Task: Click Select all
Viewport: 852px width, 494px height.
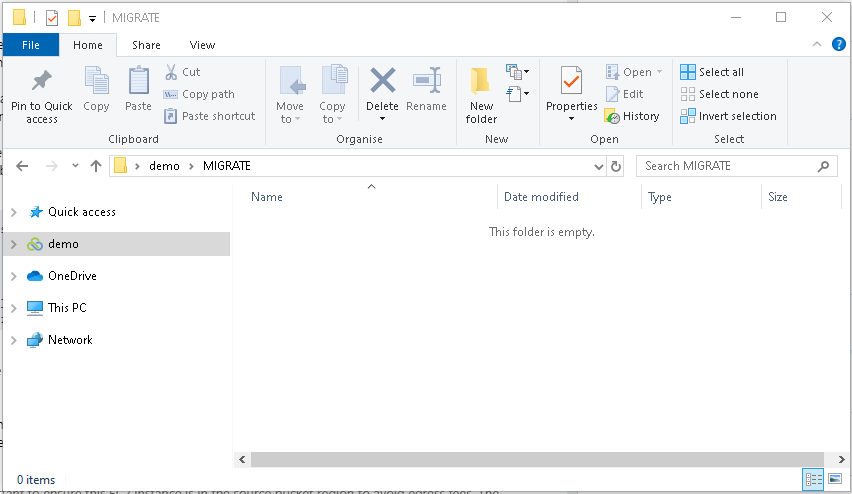Action: click(712, 72)
